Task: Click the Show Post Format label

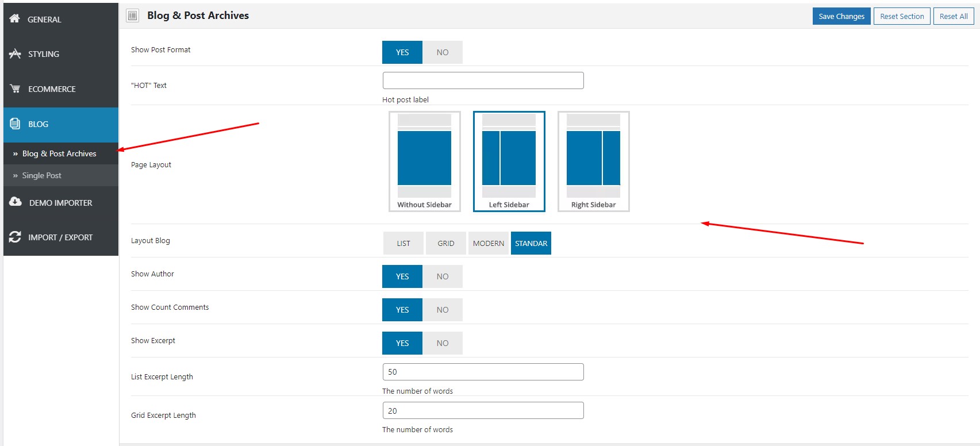Action: pos(161,50)
